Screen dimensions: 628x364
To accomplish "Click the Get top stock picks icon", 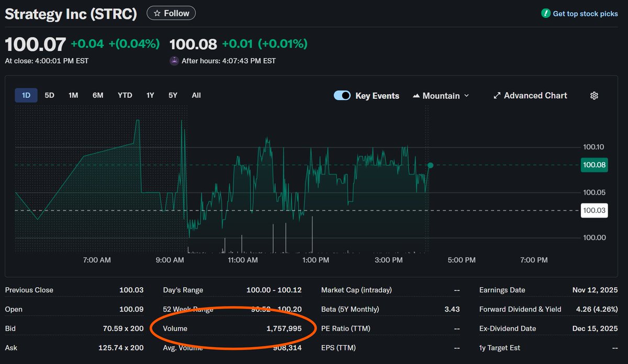I will click(546, 14).
